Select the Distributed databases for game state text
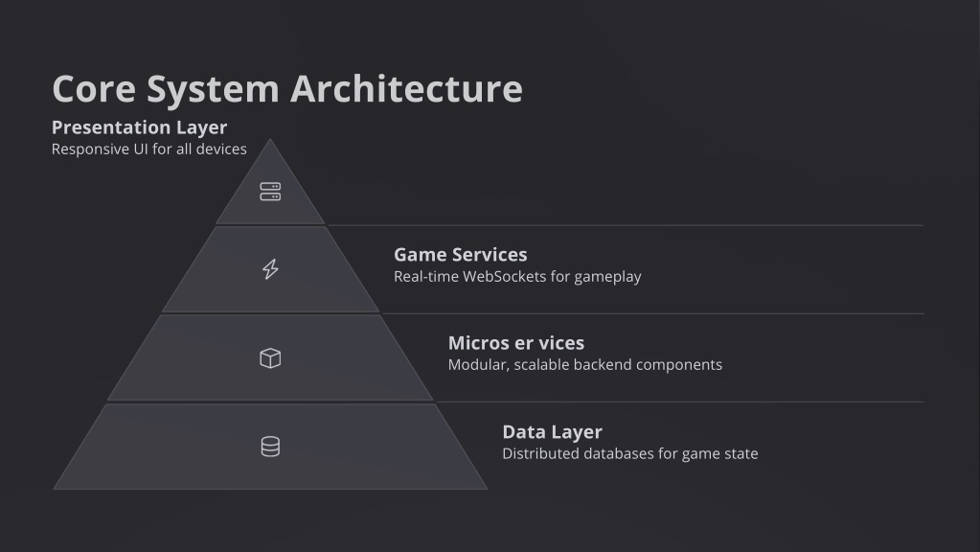This screenshot has height=552, width=980. click(630, 453)
